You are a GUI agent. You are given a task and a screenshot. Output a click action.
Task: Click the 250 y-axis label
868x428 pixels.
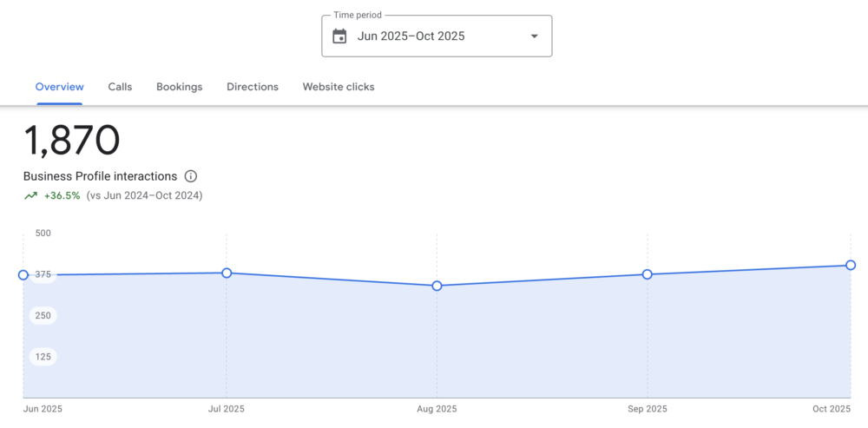[43, 316]
